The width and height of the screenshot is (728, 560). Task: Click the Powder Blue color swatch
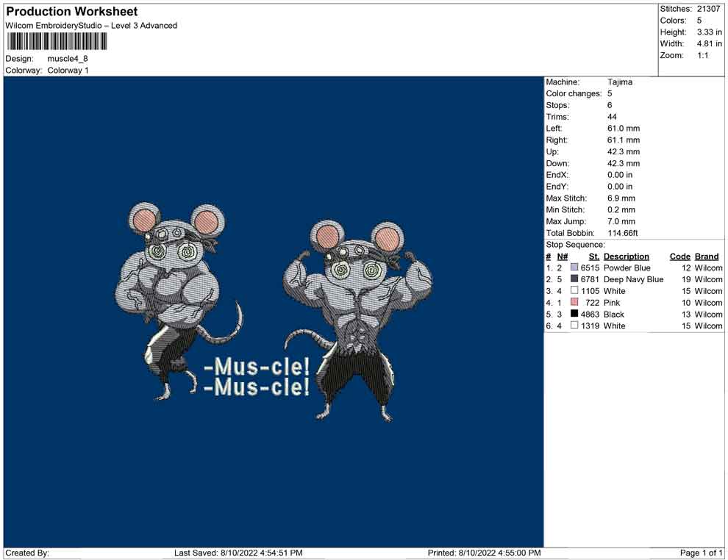point(574,268)
